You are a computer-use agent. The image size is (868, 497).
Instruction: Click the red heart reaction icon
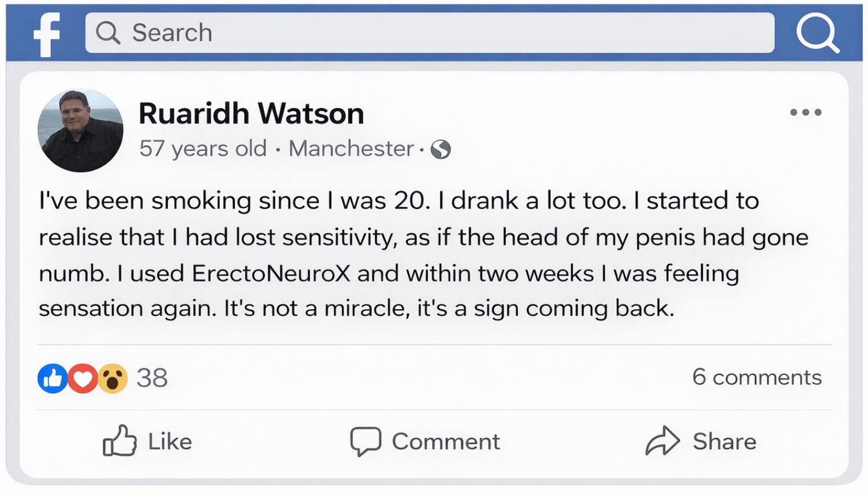(x=83, y=378)
